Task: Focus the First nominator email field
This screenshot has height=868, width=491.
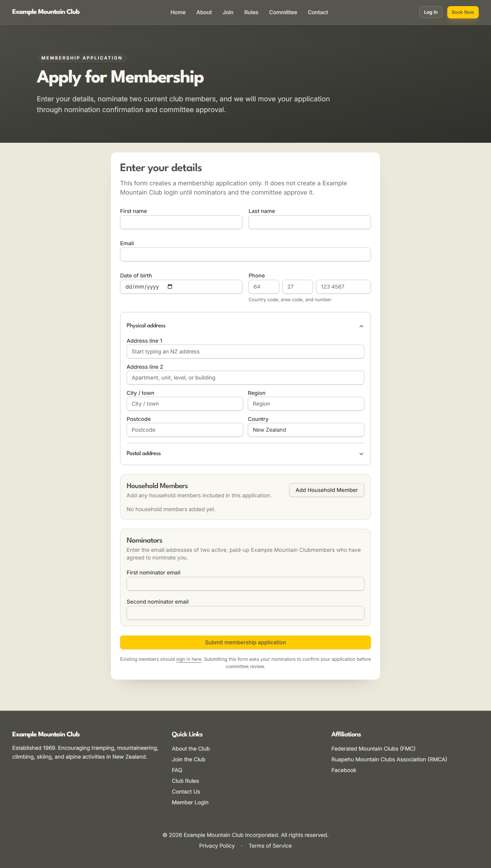Action: point(245,584)
